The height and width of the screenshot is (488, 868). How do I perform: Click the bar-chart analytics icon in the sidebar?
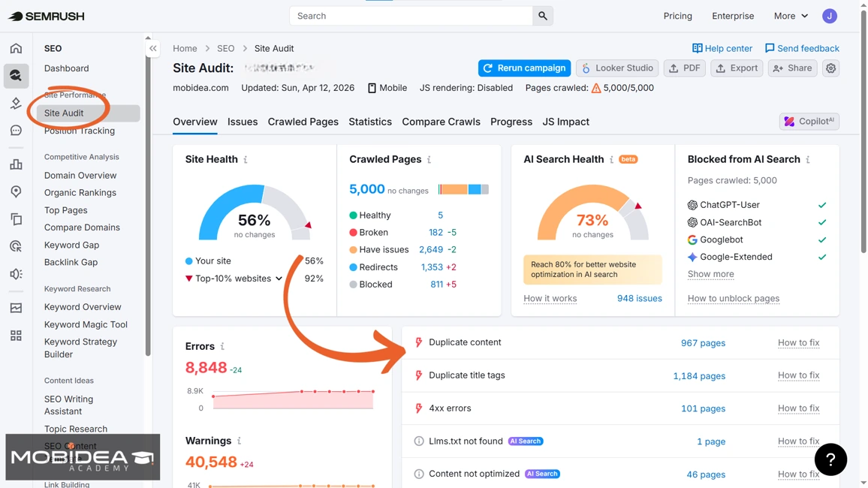click(x=16, y=164)
